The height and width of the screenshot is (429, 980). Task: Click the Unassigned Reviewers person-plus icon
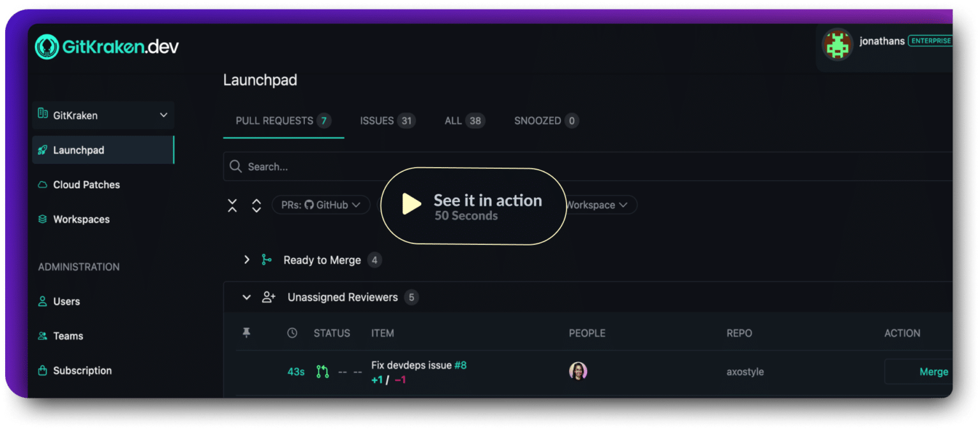pyautogui.click(x=269, y=297)
